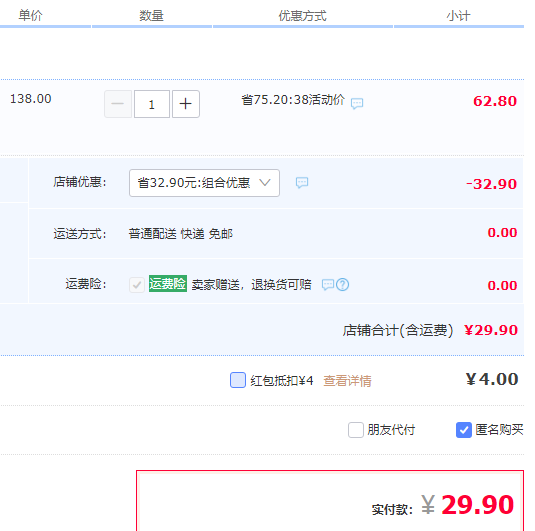
Task: Click the quantity input field
Action: (152, 104)
